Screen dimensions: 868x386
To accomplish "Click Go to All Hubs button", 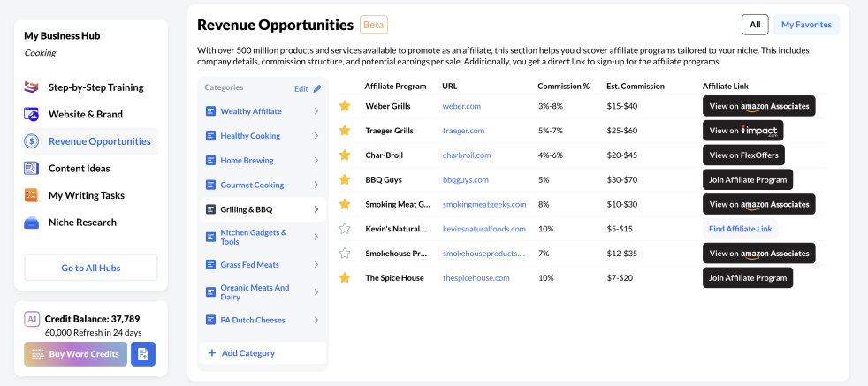I will [x=91, y=268].
